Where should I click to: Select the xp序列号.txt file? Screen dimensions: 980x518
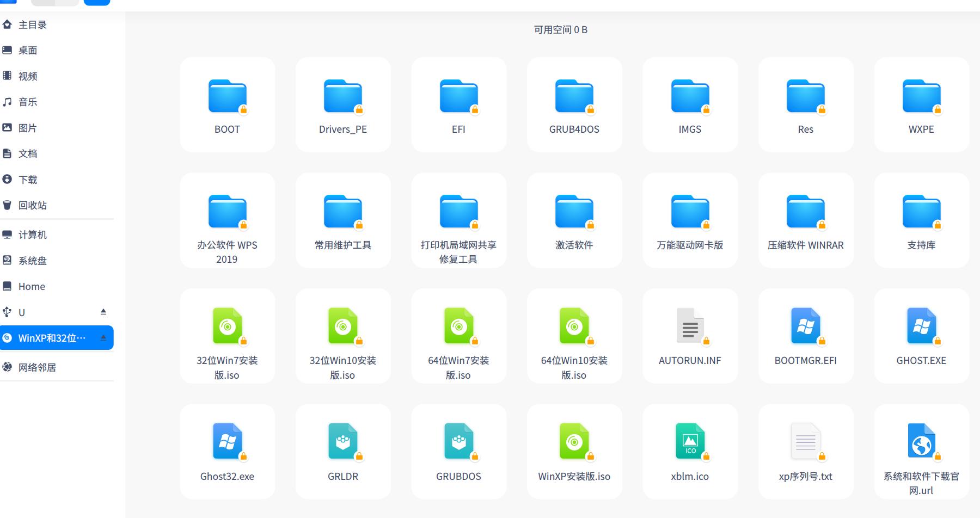pos(805,452)
